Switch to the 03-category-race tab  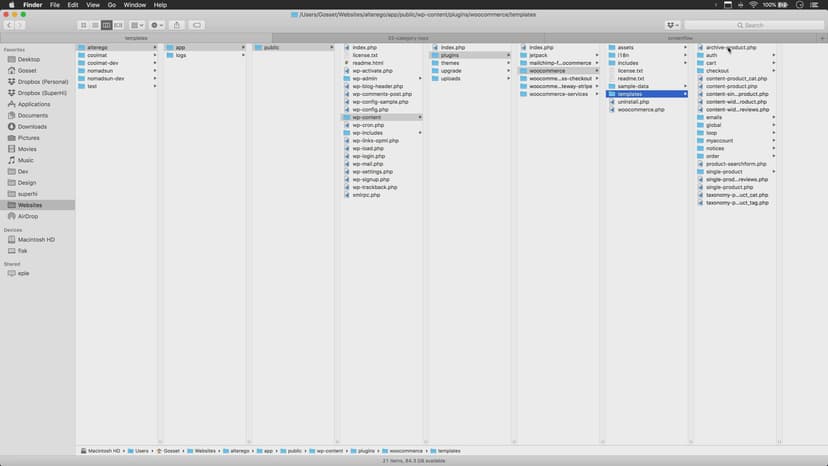(x=408, y=38)
